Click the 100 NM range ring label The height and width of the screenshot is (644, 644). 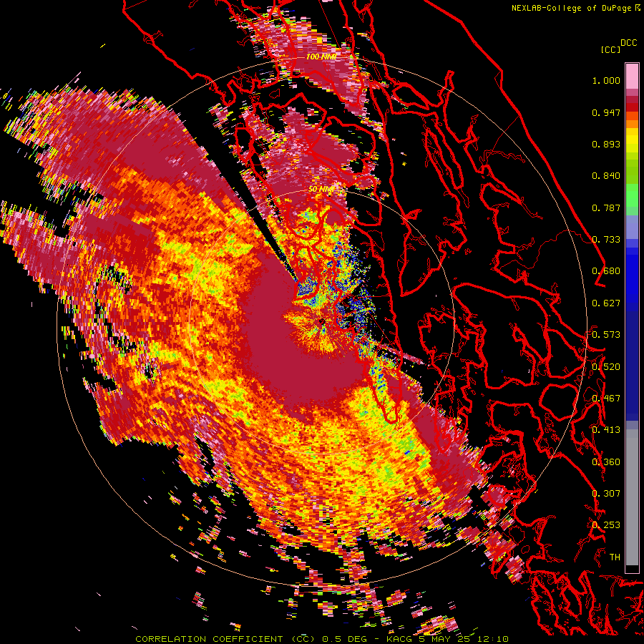click(x=321, y=57)
